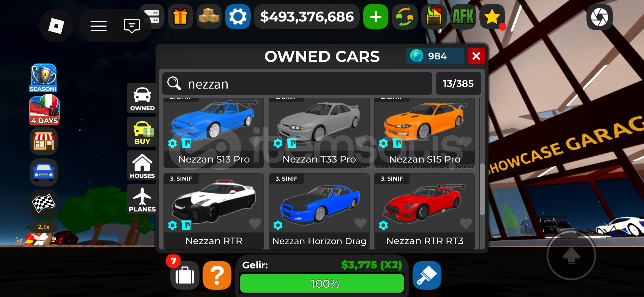Image resolution: width=644 pixels, height=297 pixels.
Task: Open the settings gear in top bar
Action: 238,17
